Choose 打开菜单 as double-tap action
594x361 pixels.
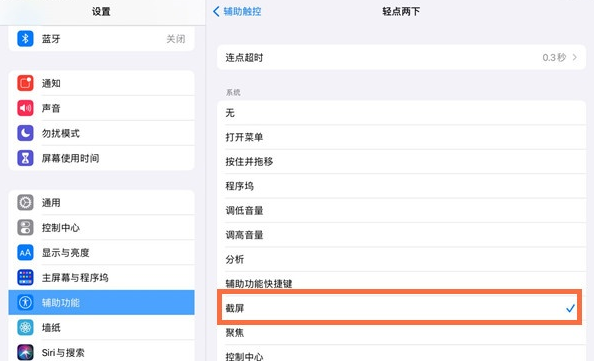tap(402, 137)
